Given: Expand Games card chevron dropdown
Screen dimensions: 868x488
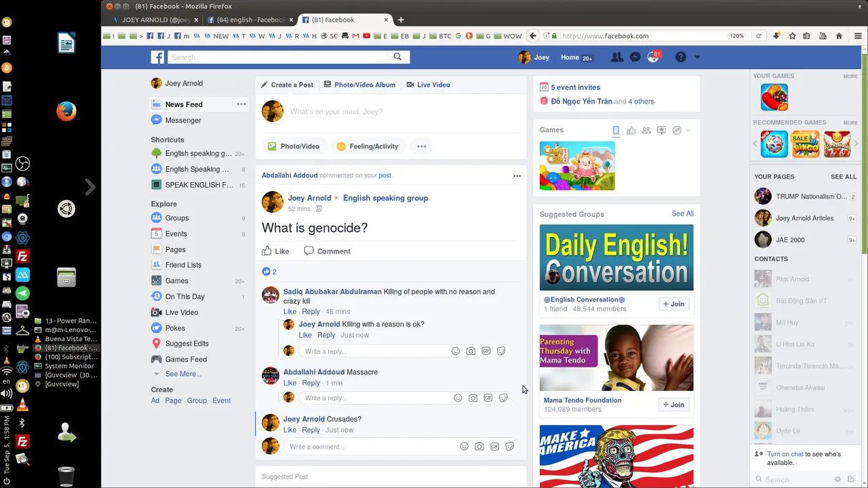Looking at the screenshot, I should (688, 130).
